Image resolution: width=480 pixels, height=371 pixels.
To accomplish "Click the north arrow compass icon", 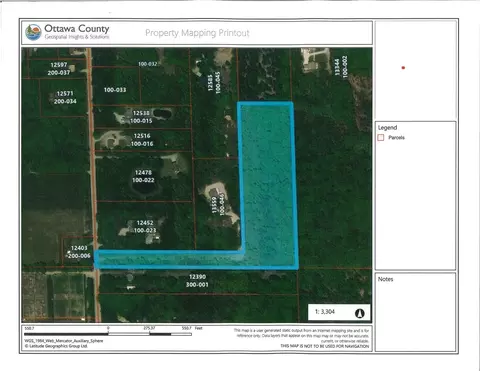I will pos(359,313).
